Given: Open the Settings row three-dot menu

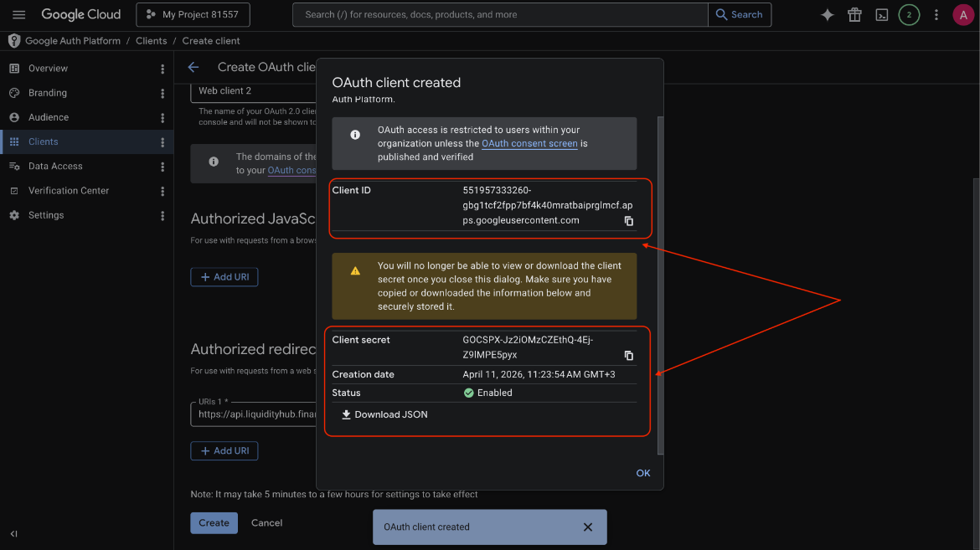Looking at the screenshot, I should coord(162,215).
